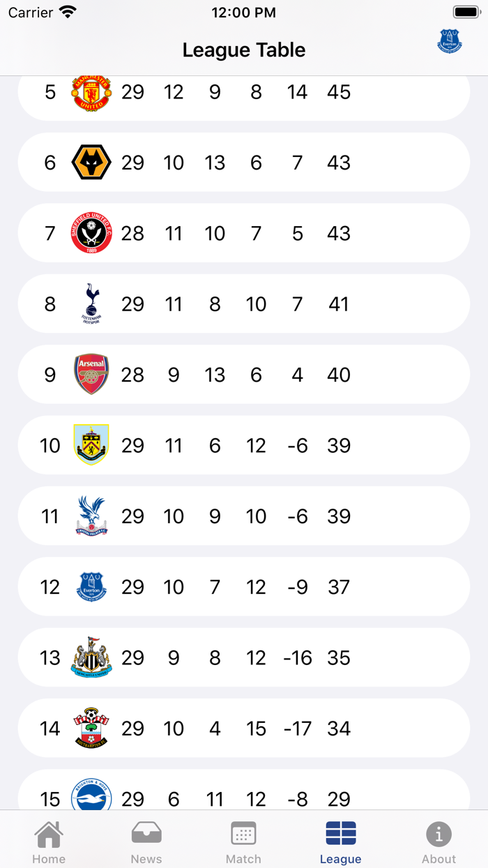Select the Wi-Fi indicator in the status bar
Screen dimensions: 488x868
point(67,11)
